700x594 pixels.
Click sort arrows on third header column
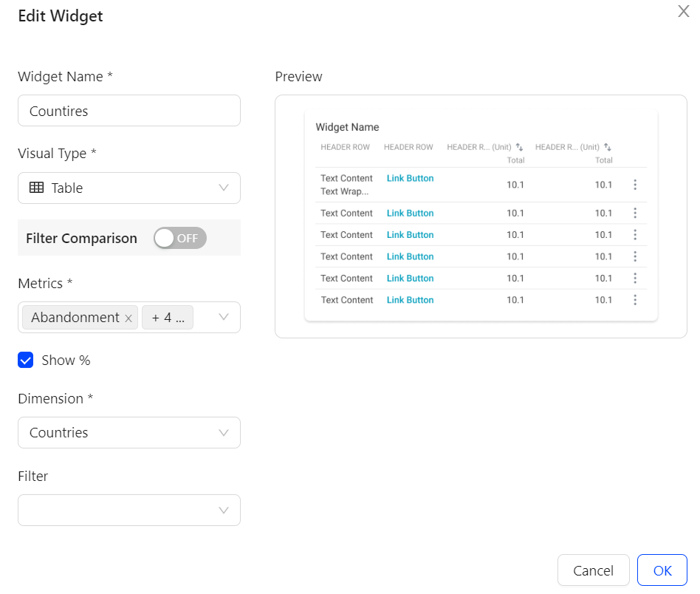pos(519,147)
